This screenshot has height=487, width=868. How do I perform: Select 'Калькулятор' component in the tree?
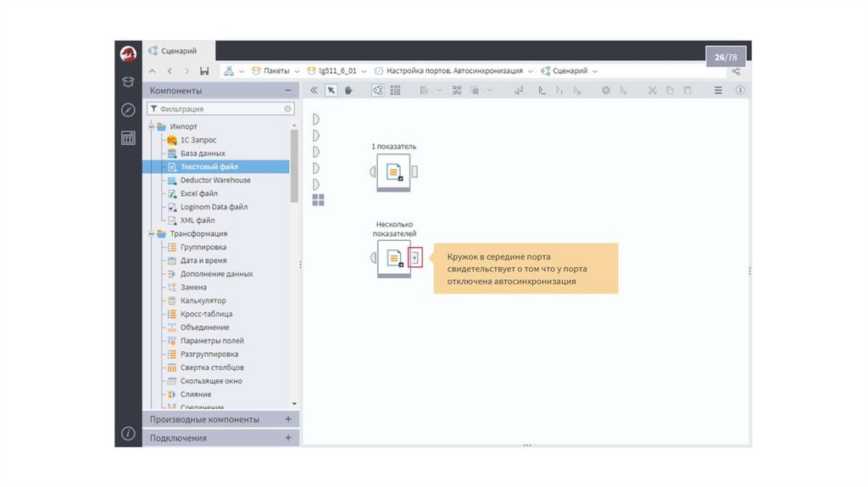tap(203, 300)
